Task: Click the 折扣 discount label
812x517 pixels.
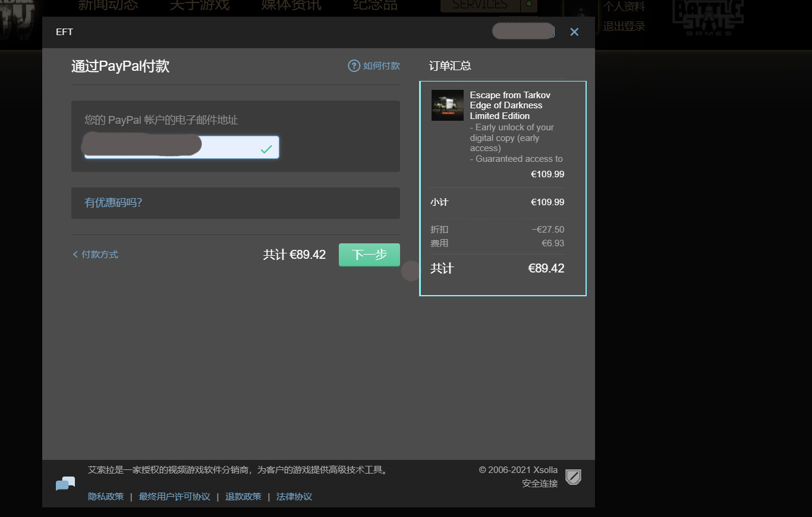Action: coord(439,230)
